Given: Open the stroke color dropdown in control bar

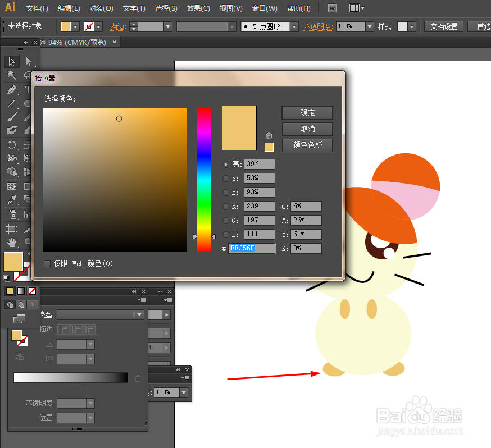Looking at the screenshot, I should coord(99,27).
